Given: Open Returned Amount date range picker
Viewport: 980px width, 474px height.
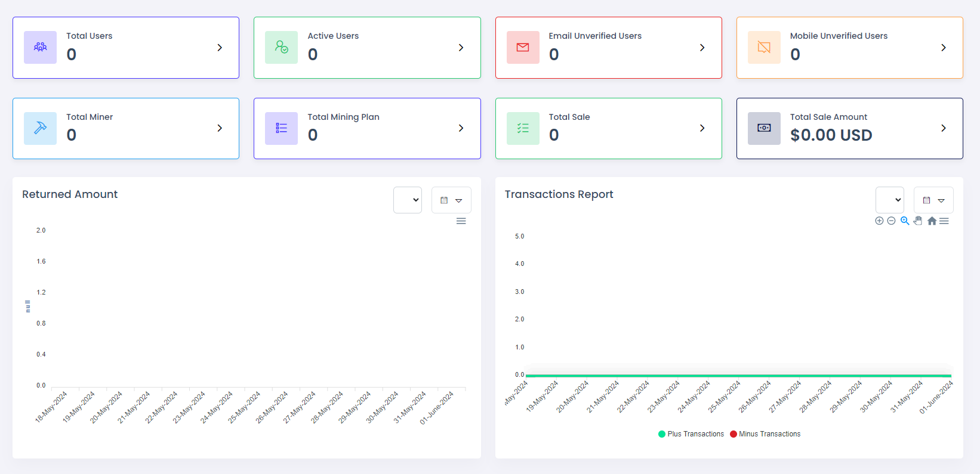Looking at the screenshot, I should click(x=451, y=200).
